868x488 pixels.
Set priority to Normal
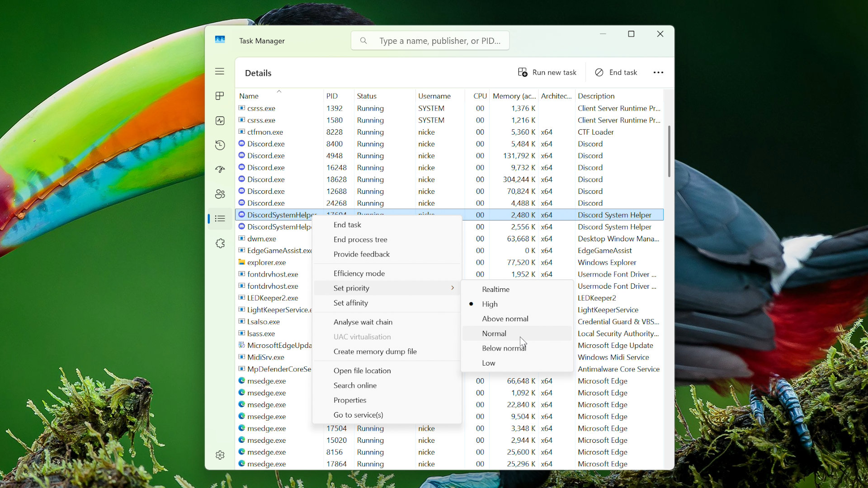pos(494,333)
